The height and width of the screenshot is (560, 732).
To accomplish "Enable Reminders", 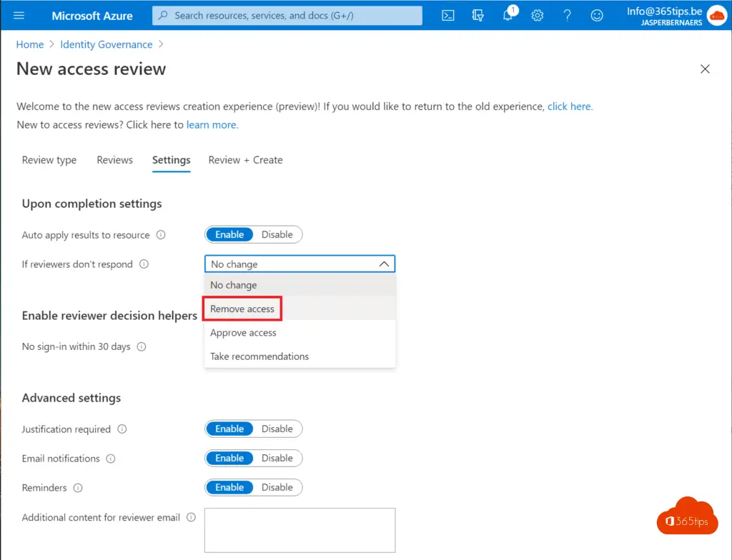I will 229,488.
